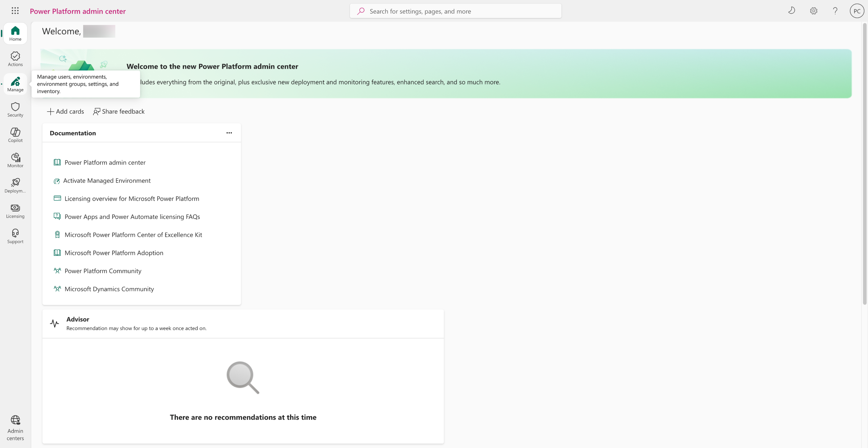The width and height of the screenshot is (868, 448).
Task: Select Copilot in the left navigation
Action: pos(15,135)
